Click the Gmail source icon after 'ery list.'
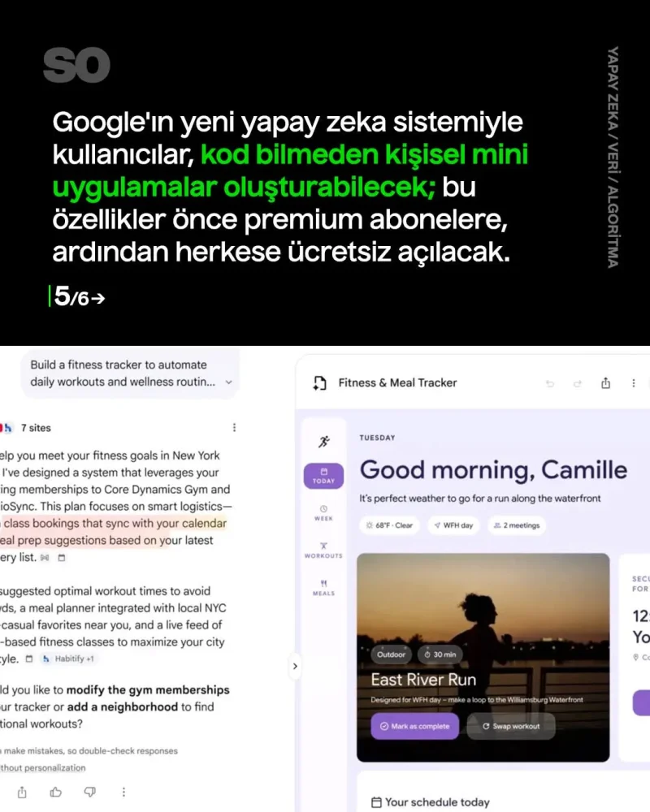 point(45,558)
